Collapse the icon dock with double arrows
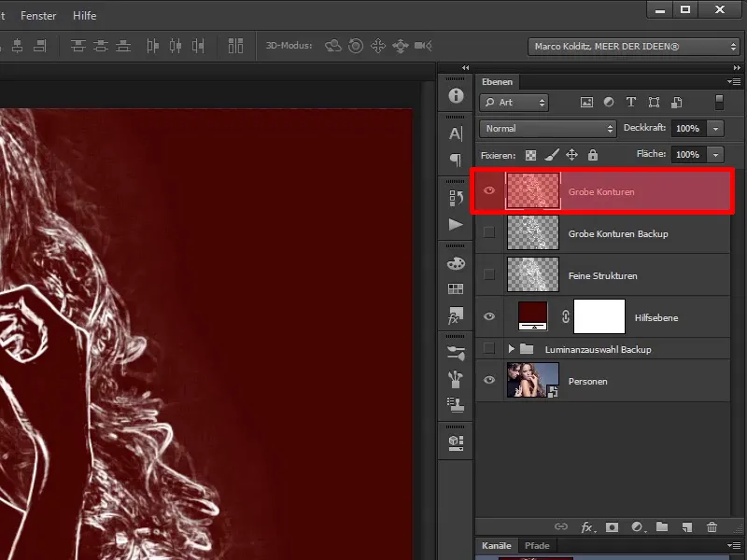 pos(465,67)
